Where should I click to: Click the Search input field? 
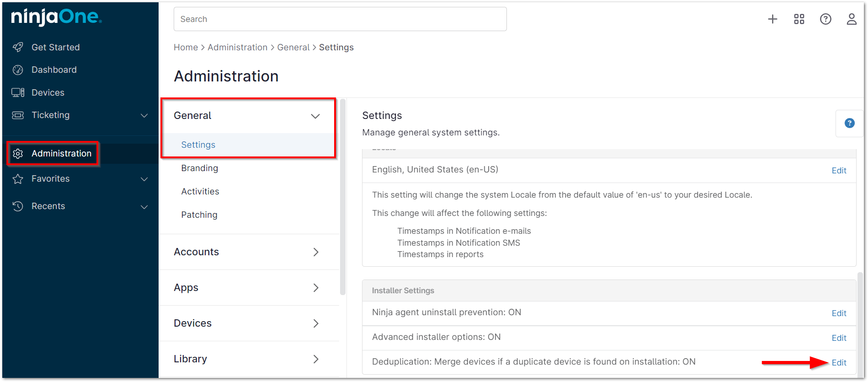[x=340, y=19]
